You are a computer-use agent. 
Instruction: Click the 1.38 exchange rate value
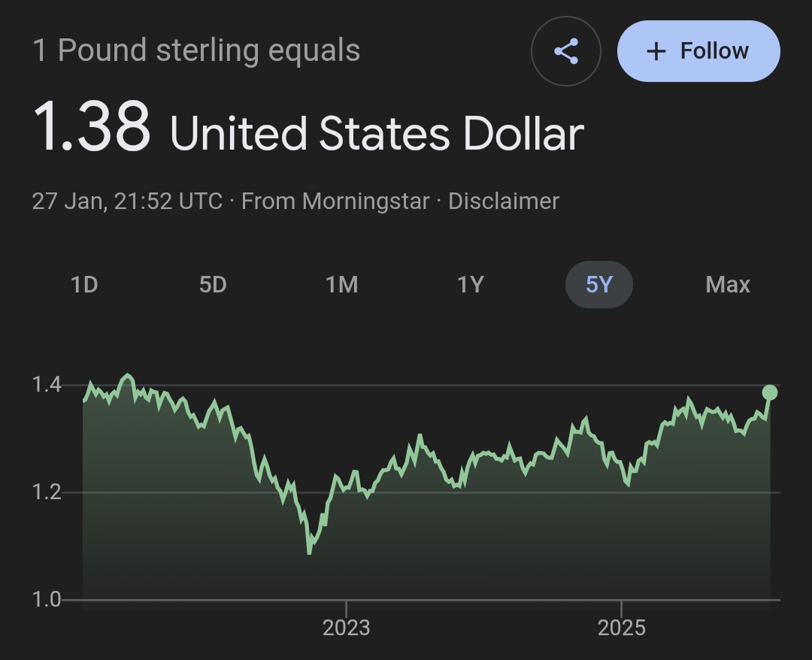(91, 128)
